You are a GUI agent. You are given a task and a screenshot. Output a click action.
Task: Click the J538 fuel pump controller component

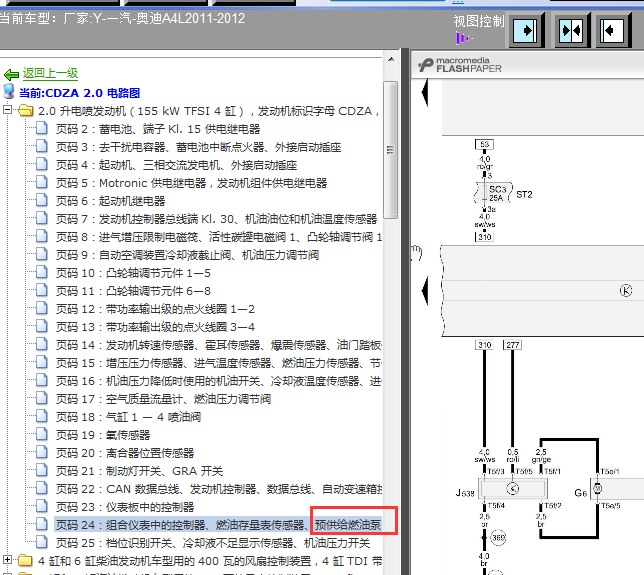[513, 489]
